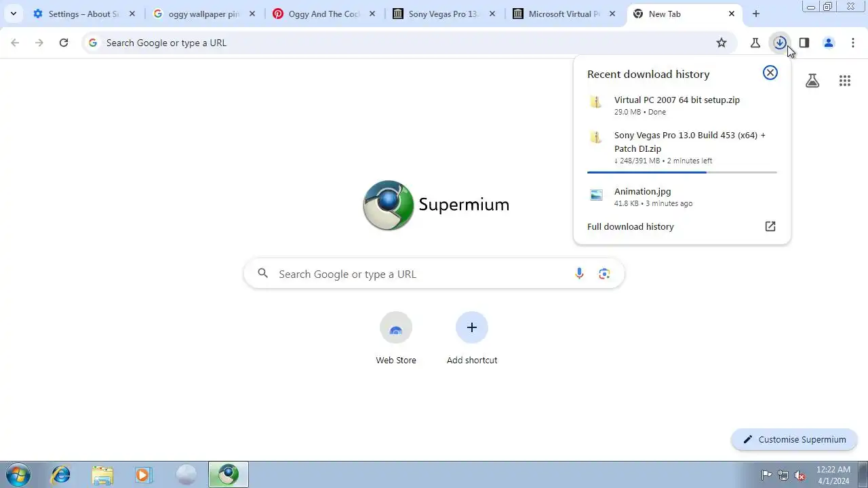
Task: Open the tab search dropdown arrow
Action: [13, 14]
